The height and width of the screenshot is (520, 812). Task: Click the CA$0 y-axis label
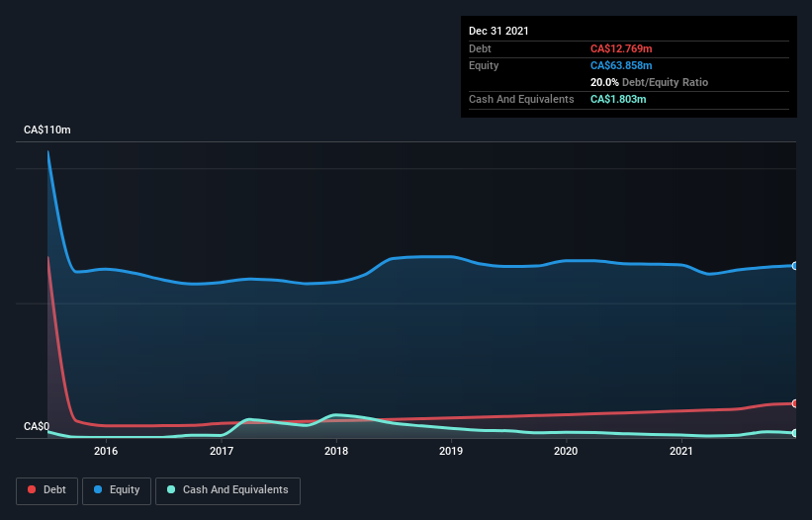coord(37,426)
